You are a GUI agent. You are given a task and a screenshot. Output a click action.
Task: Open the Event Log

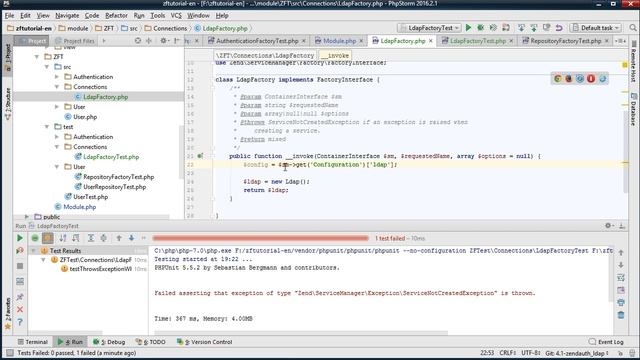coord(606,342)
